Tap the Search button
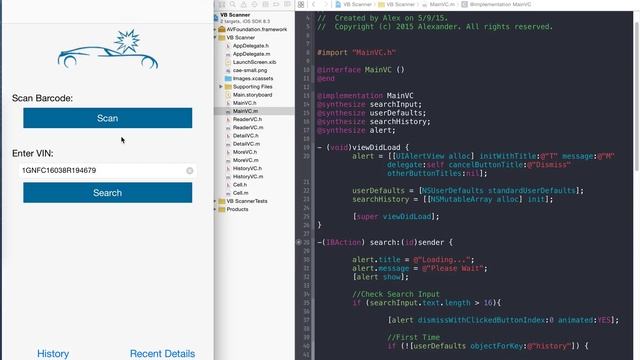The width and height of the screenshot is (640, 360). [108, 193]
